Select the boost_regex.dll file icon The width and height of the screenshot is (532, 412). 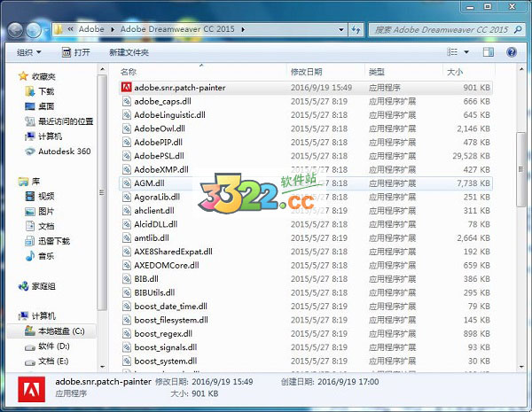coord(126,334)
